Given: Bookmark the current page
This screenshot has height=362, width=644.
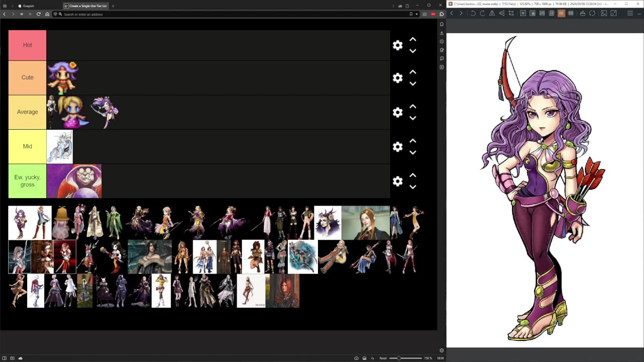Looking at the screenshot, I should (411, 14).
